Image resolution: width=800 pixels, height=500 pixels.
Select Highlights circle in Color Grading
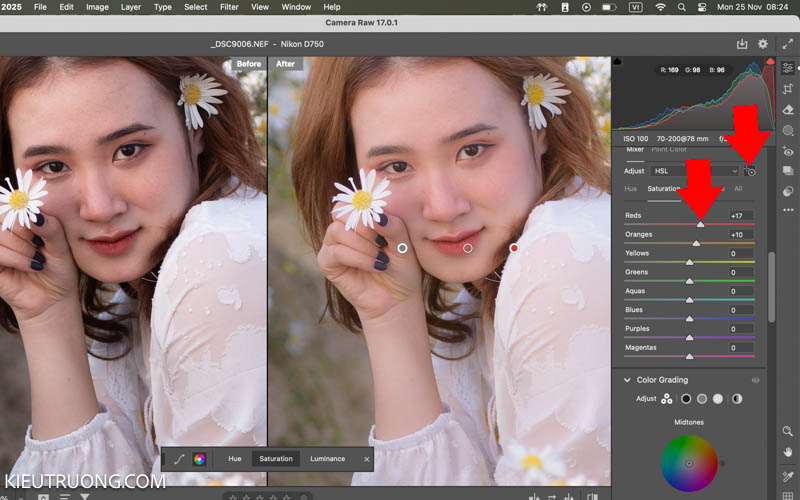pos(718,399)
